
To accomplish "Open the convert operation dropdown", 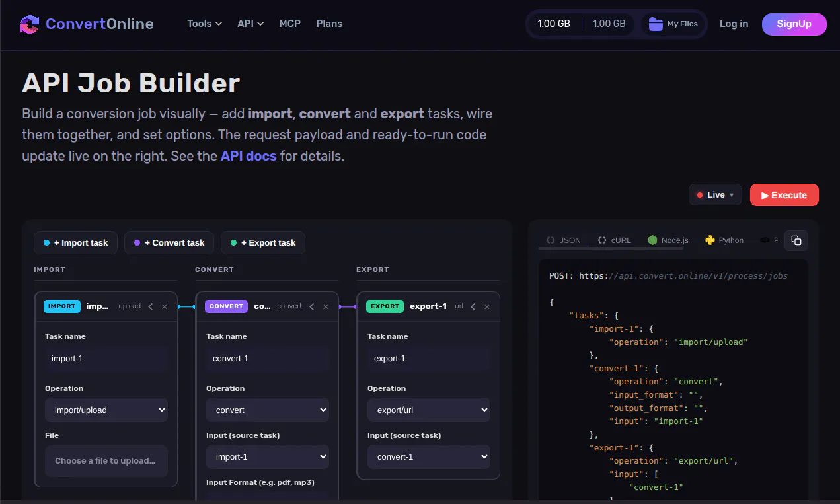I will coord(268,410).
